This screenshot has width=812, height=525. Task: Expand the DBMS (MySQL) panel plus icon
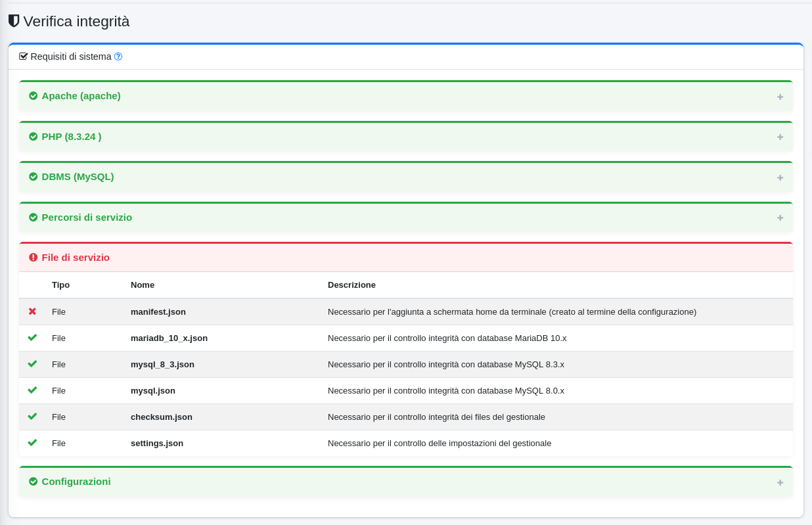click(x=780, y=177)
